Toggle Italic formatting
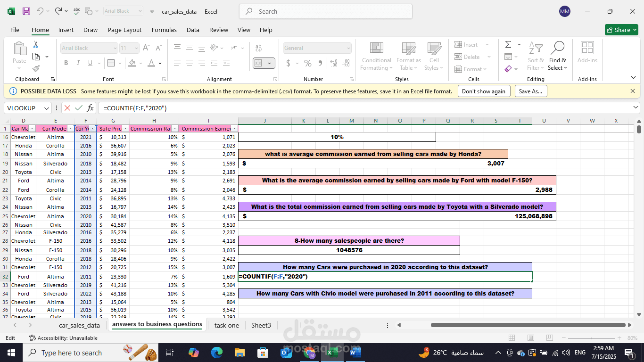This screenshot has width=644, height=362. pyautogui.click(x=78, y=63)
